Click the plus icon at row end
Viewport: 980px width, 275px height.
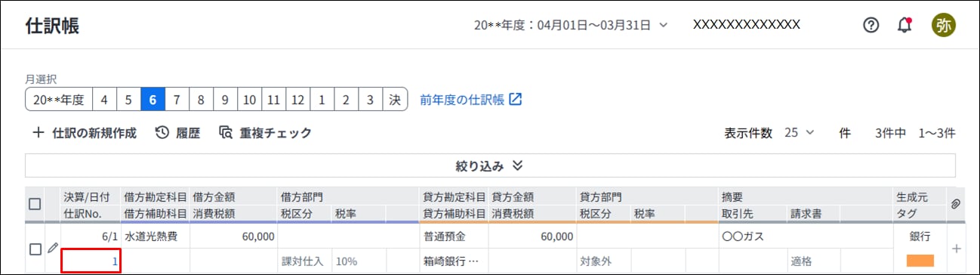957,249
